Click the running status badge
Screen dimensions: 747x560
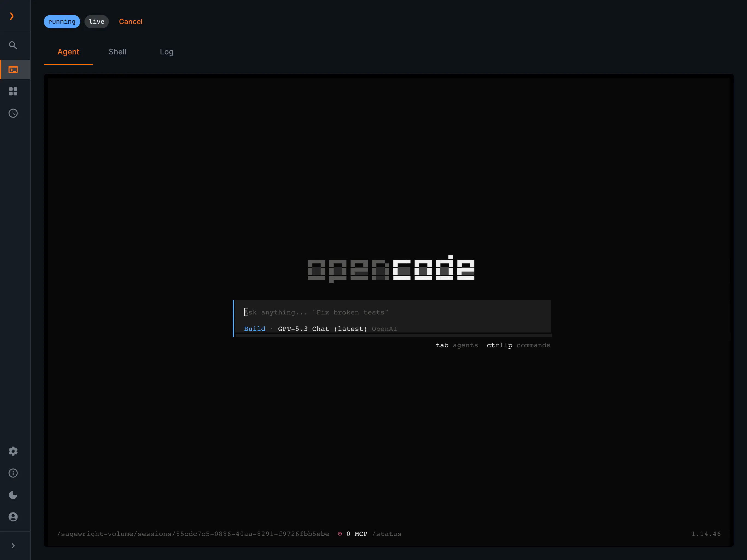62,22
